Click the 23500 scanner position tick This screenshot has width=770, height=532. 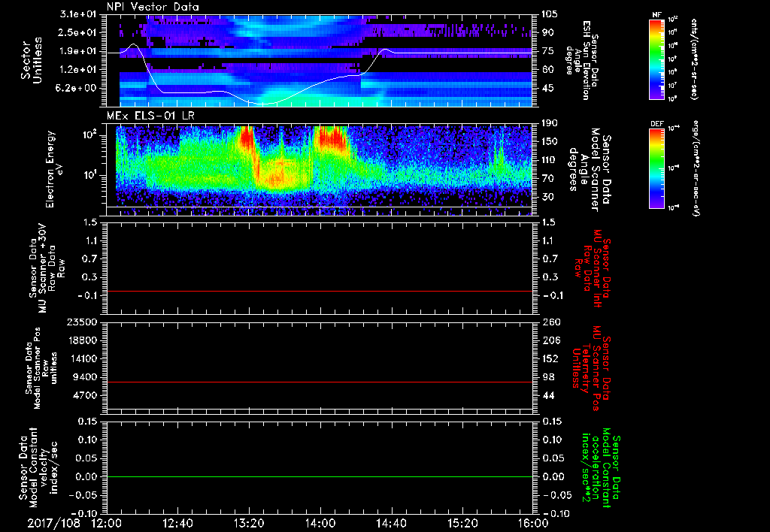(81, 322)
